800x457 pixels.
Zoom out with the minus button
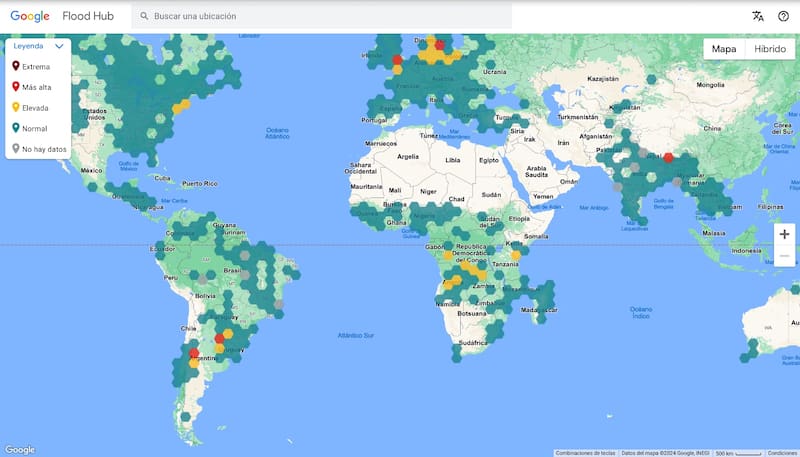coord(784,257)
